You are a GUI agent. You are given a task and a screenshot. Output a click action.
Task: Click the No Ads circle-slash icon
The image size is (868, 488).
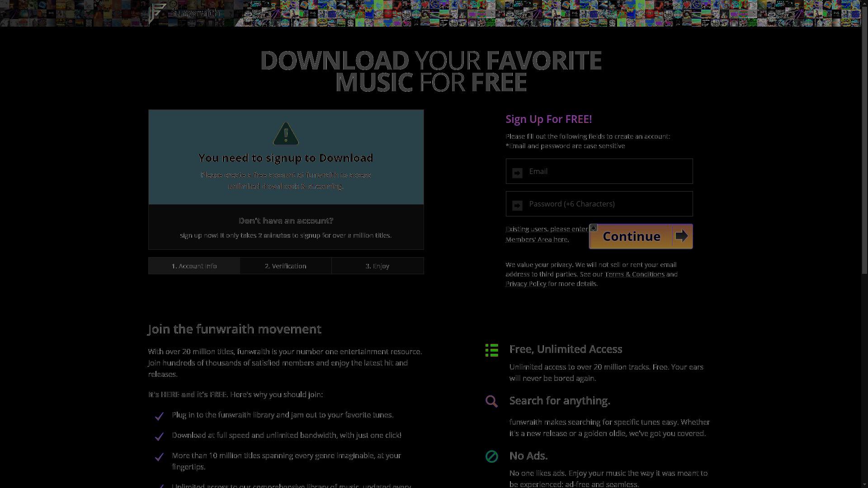click(492, 456)
